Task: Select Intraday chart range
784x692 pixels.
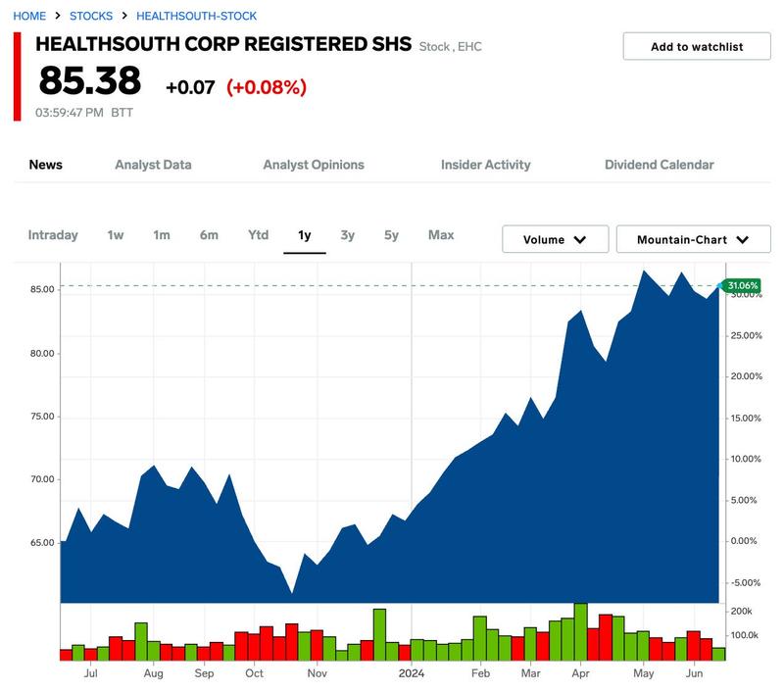Action: 53,235
